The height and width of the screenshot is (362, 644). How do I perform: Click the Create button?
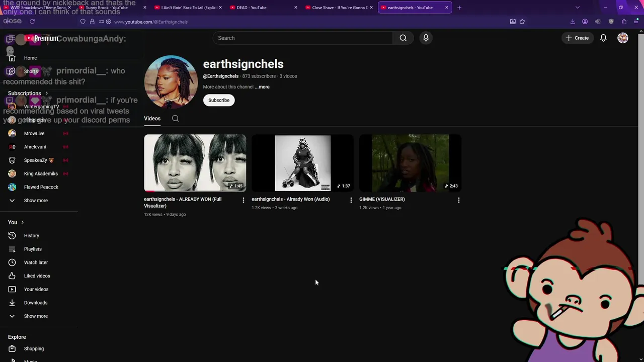tap(577, 38)
